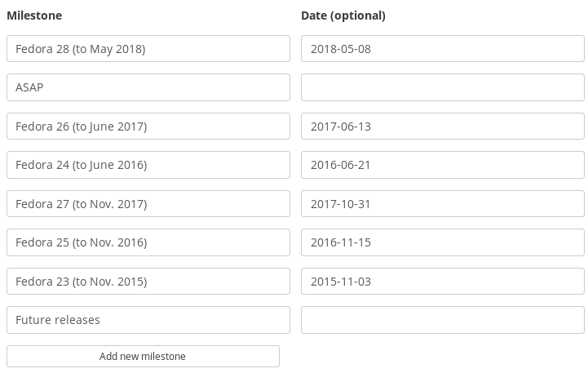Click the 2016-06-21 date field

pos(443,165)
